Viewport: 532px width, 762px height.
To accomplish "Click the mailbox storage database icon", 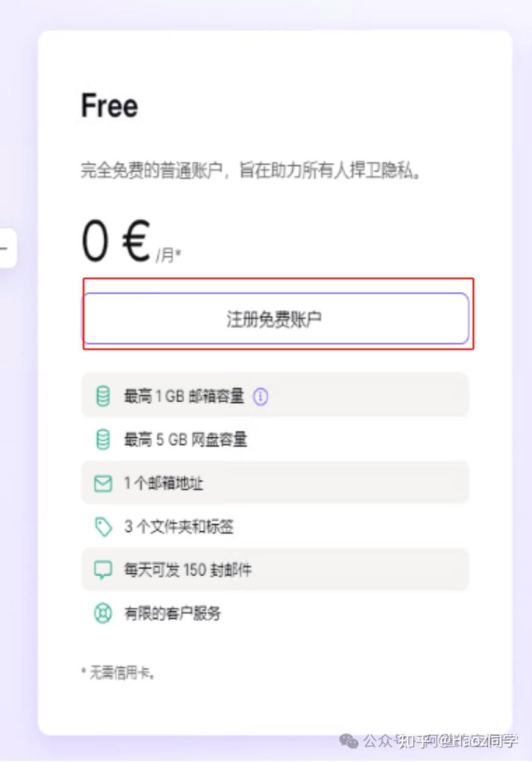I will point(103,396).
